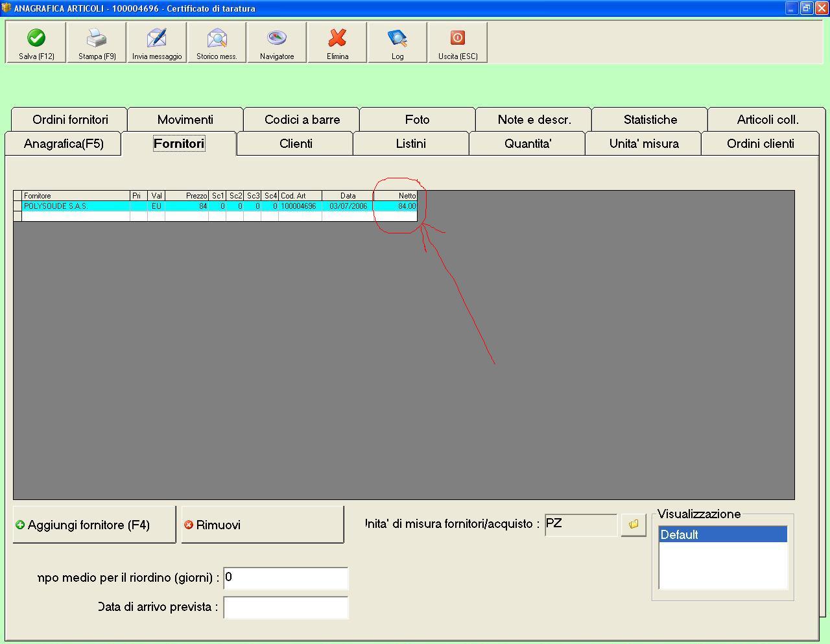Minimize the Anagrafica Articoli window
The height and width of the screenshot is (644, 830).
tap(791, 8)
